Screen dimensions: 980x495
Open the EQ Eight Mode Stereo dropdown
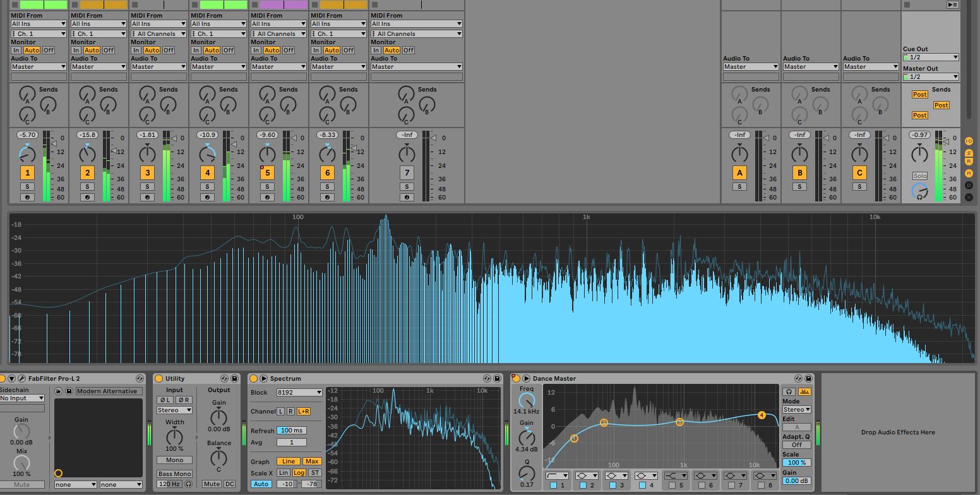(796, 410)
